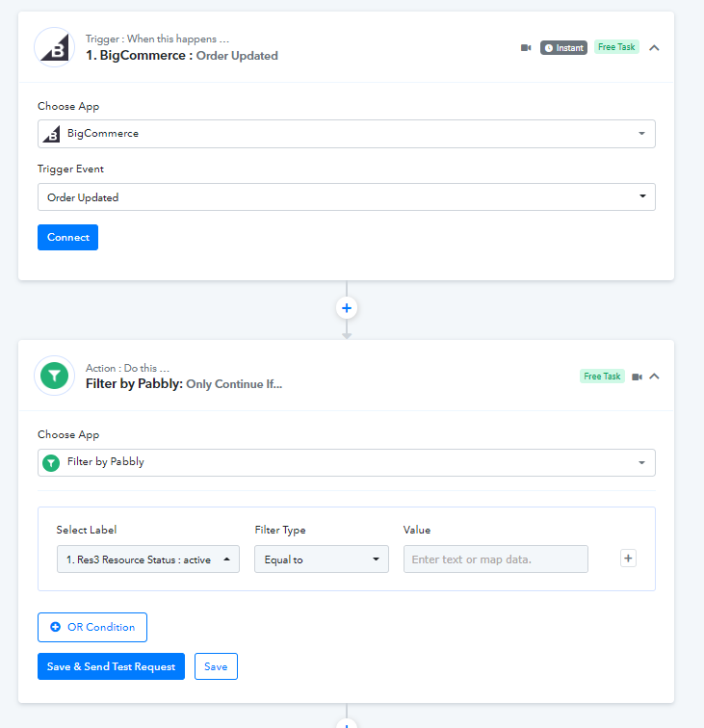
Task: Collapse the Filter by Pabbly step chevron
Action: (x=654, y=377)
